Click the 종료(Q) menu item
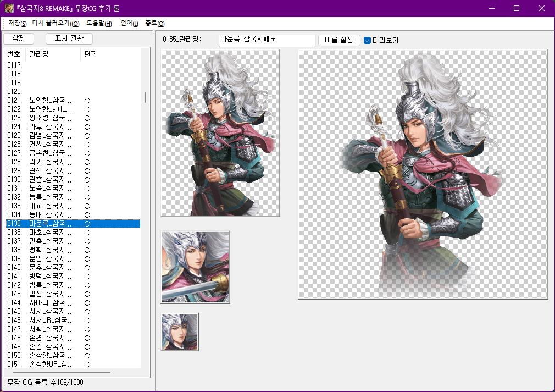Image resolution: width=555 pixels, height=392 pixels. [154, 24]
